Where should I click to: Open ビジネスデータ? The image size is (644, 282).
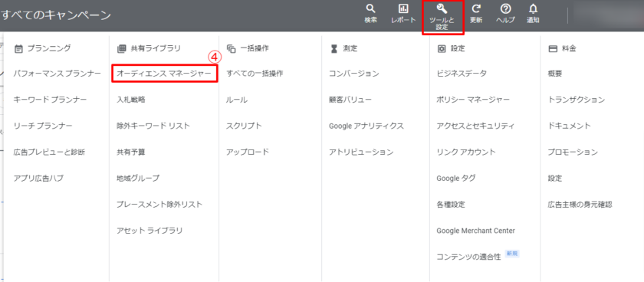pos(462,74)
